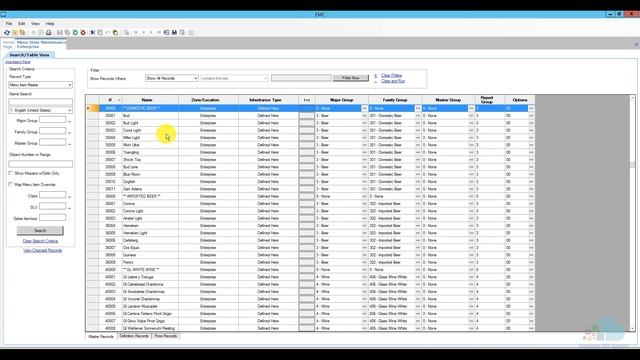The image size is (640, 360).
Task: Click the Clear Search Criteria link
Action: click(40, 241)
